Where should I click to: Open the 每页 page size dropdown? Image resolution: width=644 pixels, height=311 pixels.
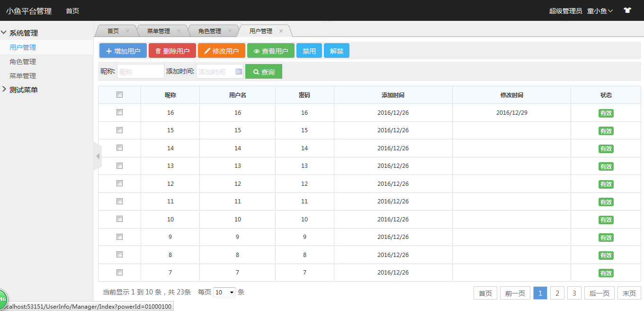224,293
